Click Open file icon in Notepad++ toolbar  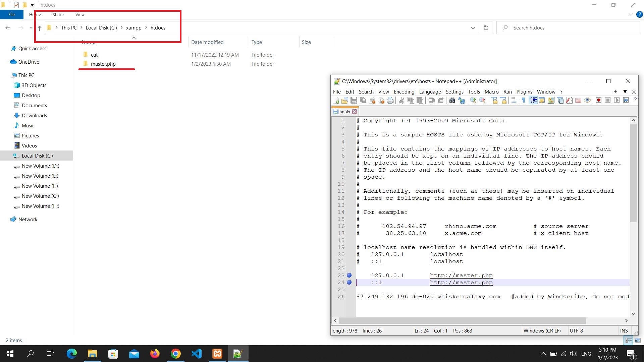345,100
